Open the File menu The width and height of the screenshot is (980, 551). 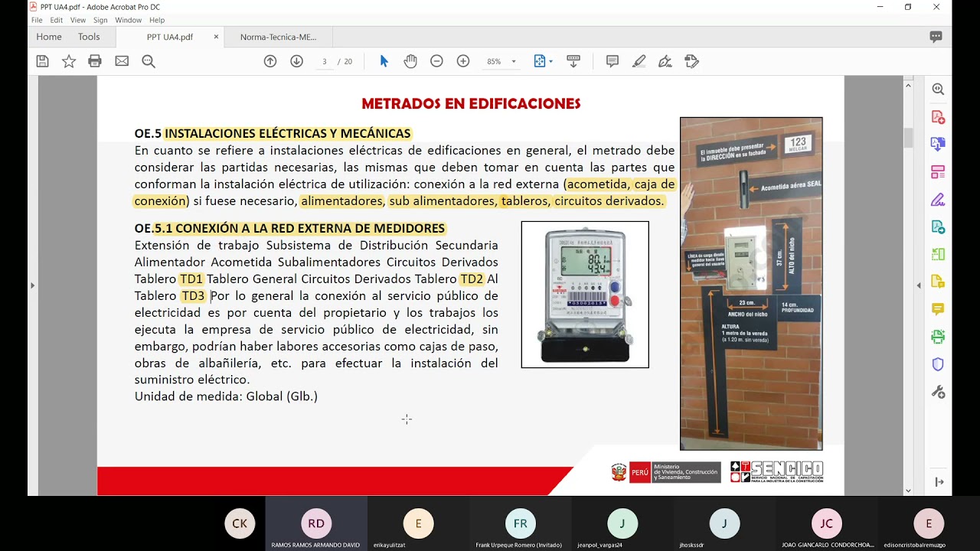pos(37,20)
